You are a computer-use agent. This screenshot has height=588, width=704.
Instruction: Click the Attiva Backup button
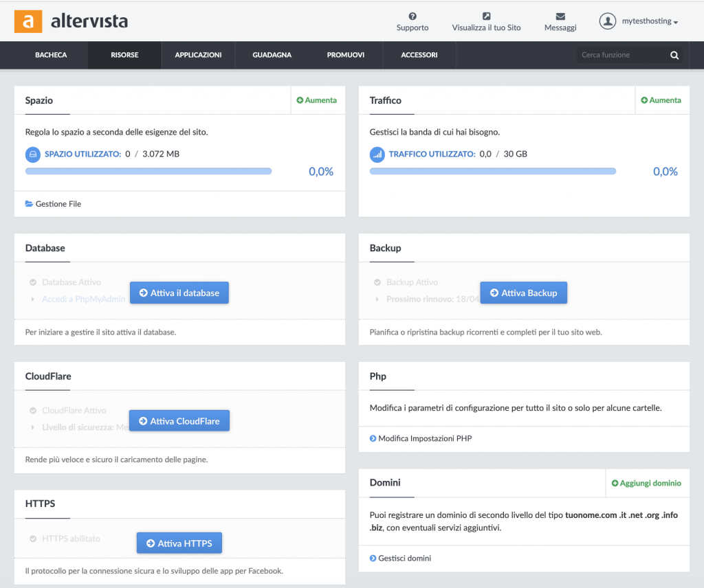(x=523, y=293)
